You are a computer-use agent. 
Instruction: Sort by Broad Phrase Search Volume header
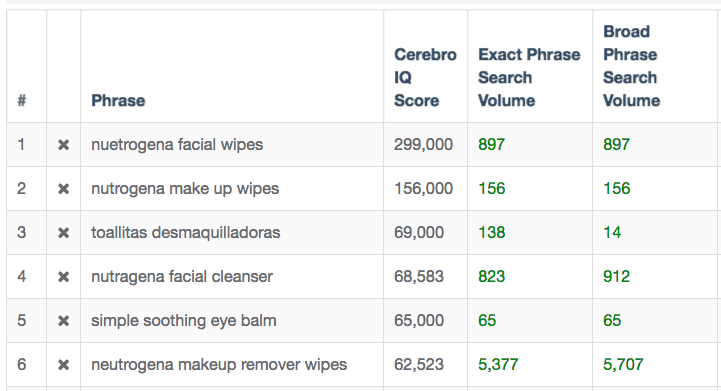631,66
